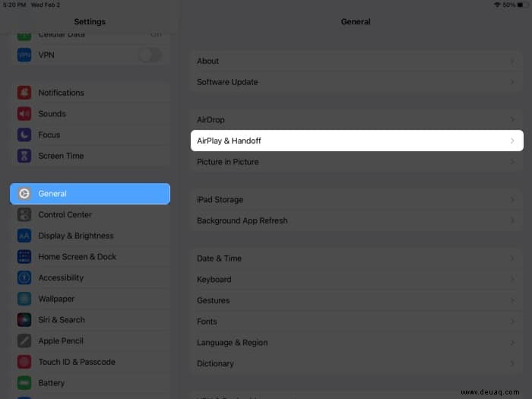Open Keyboard settings
The width and height of the screenshot is (532, 399).
pos(357,280)
